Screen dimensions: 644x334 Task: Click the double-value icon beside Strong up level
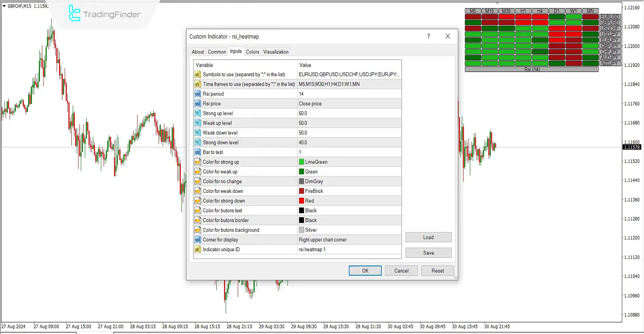pyautogui.click(x=197, y=113)
